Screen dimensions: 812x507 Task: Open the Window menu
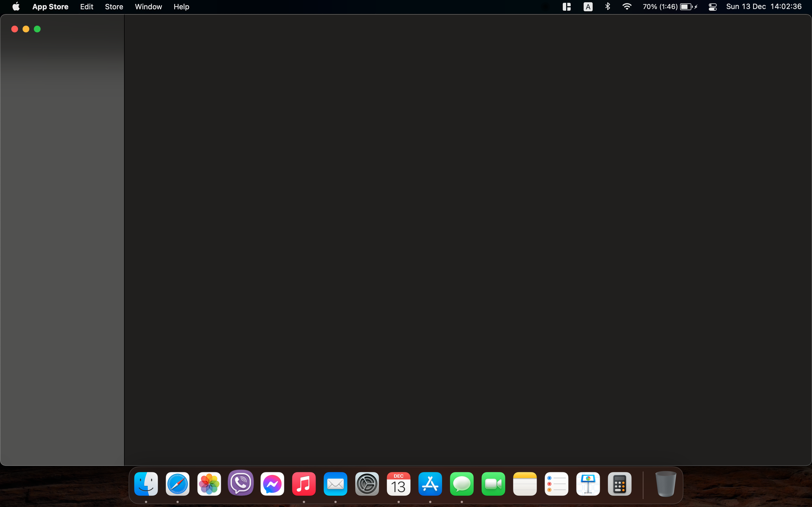[x=148, y=7]
